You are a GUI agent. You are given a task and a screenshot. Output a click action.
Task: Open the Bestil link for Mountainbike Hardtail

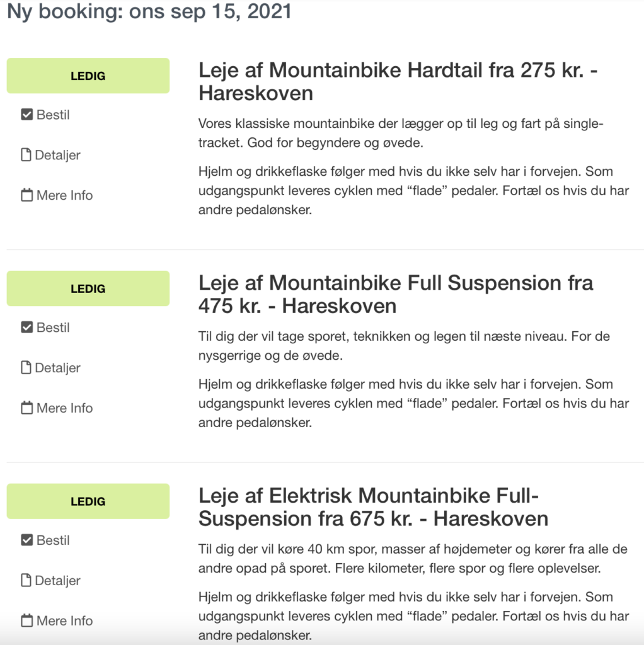tap(53, 115)
